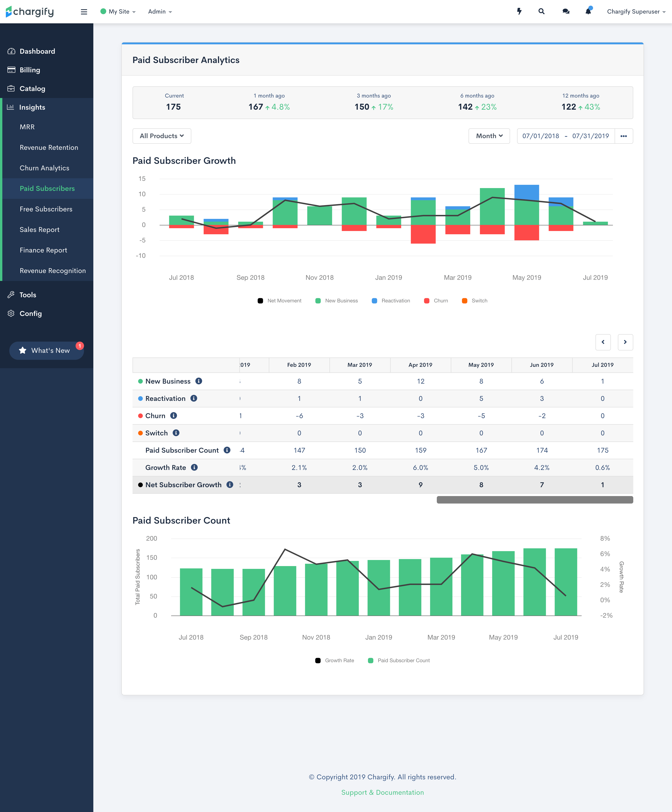Click info icon next to New Business
The height and width of the screenshot is (812, 672).
[199, 381]
